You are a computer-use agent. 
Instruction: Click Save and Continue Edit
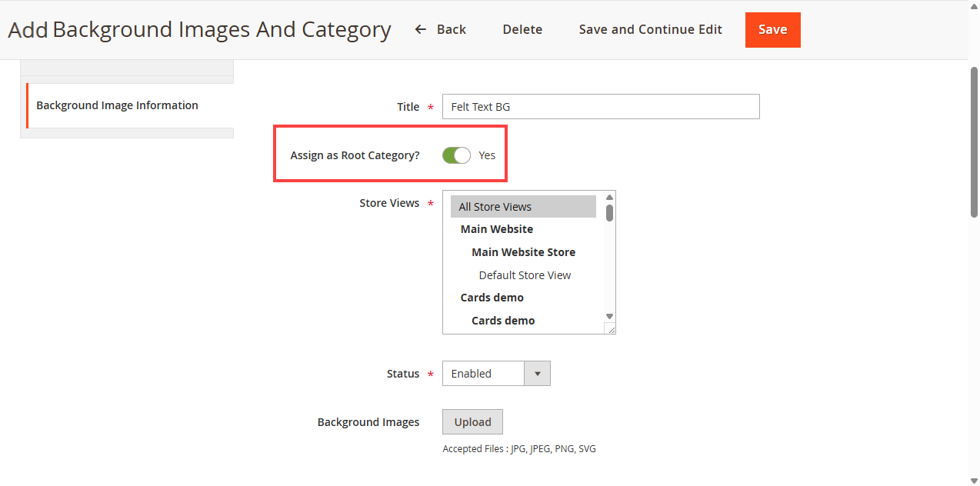tap(650, 29)
